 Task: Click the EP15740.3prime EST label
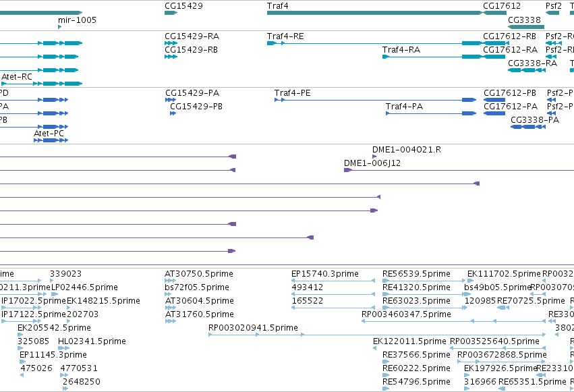pyautogui.click(x=324, y=274)
